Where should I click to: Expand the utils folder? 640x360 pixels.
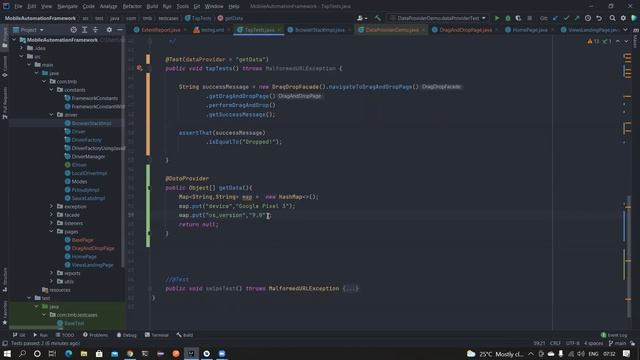tap(52, 281)
